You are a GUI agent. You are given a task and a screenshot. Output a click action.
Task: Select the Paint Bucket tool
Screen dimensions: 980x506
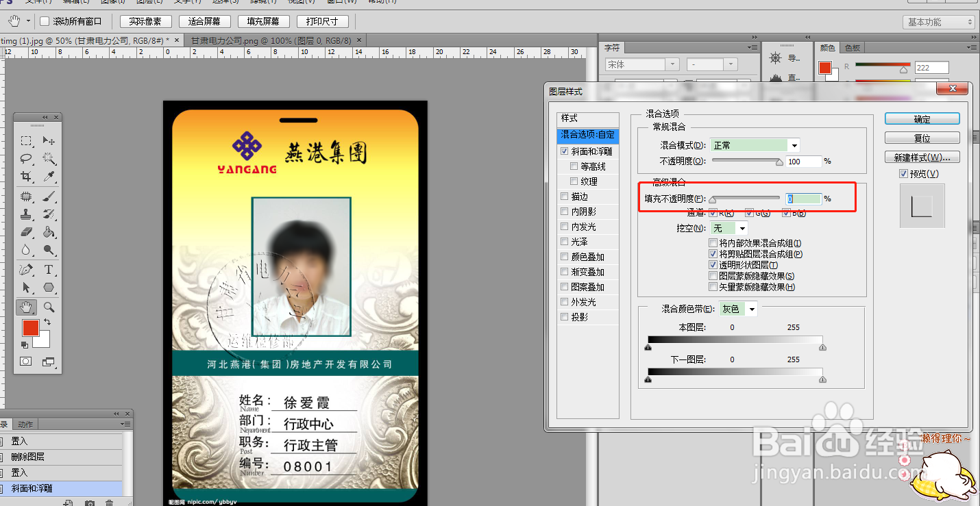click(x=49, y=232)
